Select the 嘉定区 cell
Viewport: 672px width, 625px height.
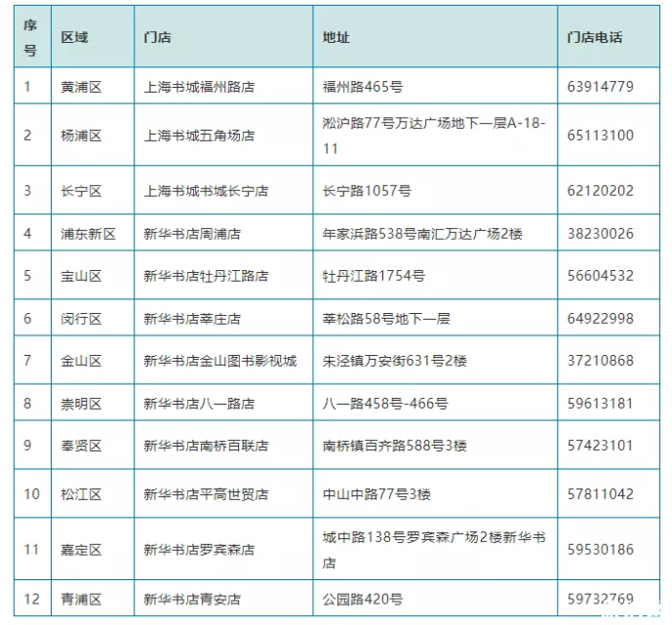(x=93, y=549)
